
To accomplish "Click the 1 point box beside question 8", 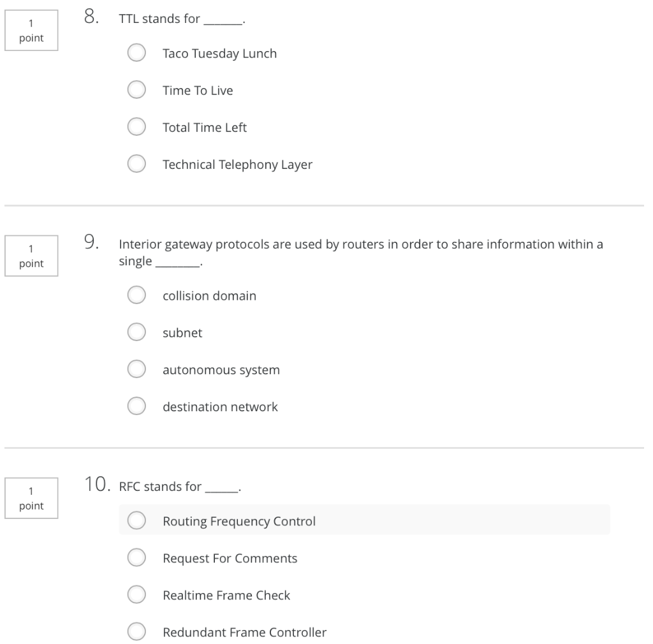I will (x=31, y=31).
